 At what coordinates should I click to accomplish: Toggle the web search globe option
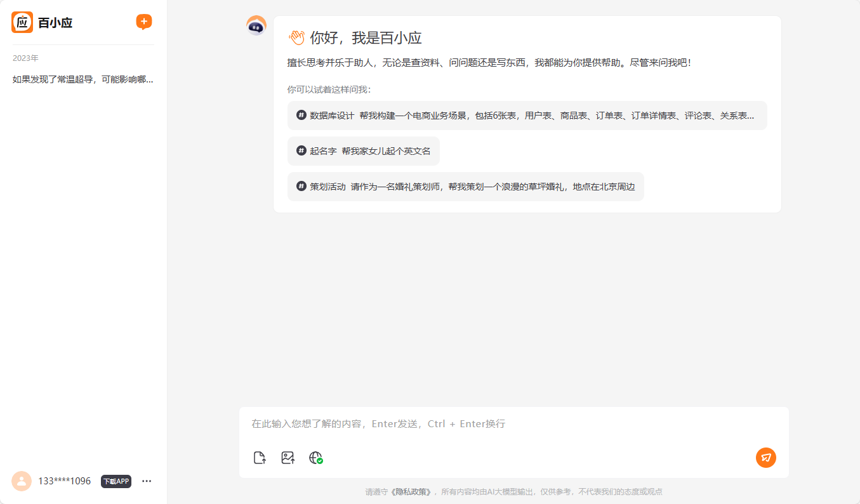315,457
